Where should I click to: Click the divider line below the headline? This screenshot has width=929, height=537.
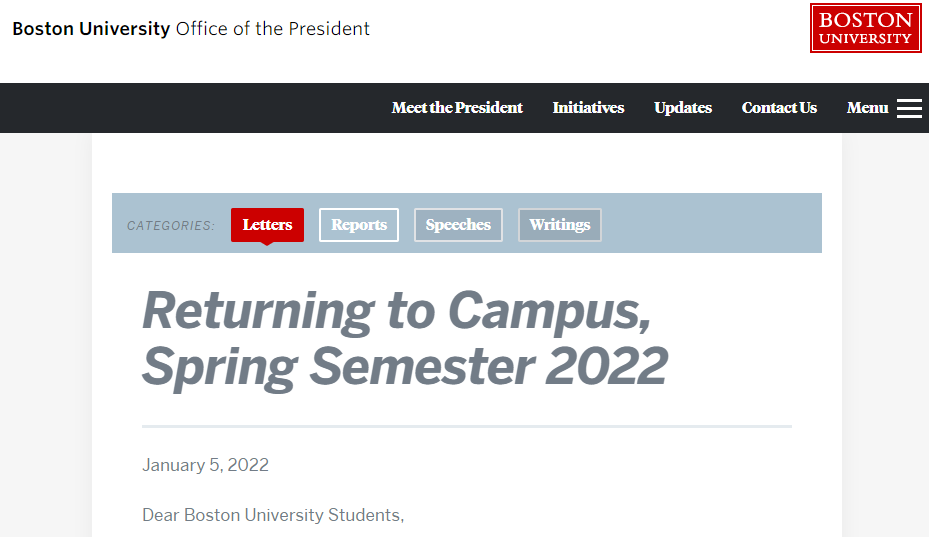tap(466, 426)
